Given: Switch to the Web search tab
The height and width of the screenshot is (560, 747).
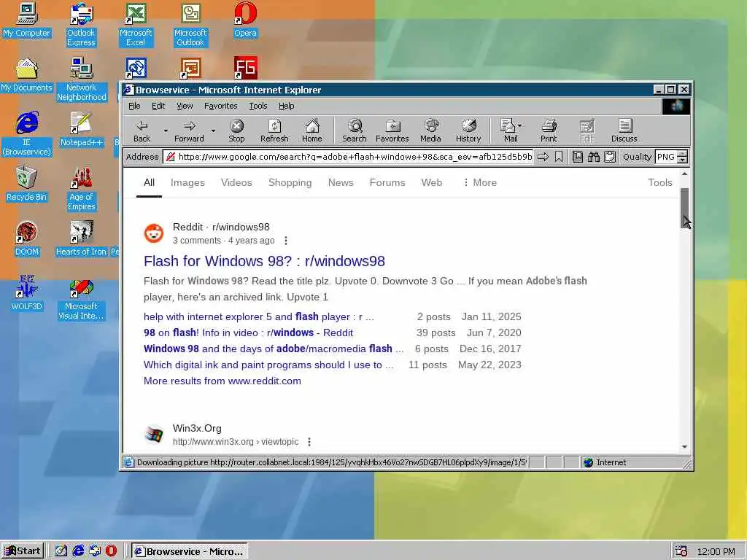Looking at the screenshot, I should 432,182.
